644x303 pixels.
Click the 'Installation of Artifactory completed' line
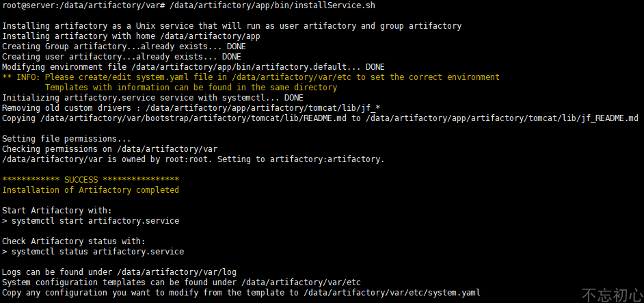tap(91, 190)
